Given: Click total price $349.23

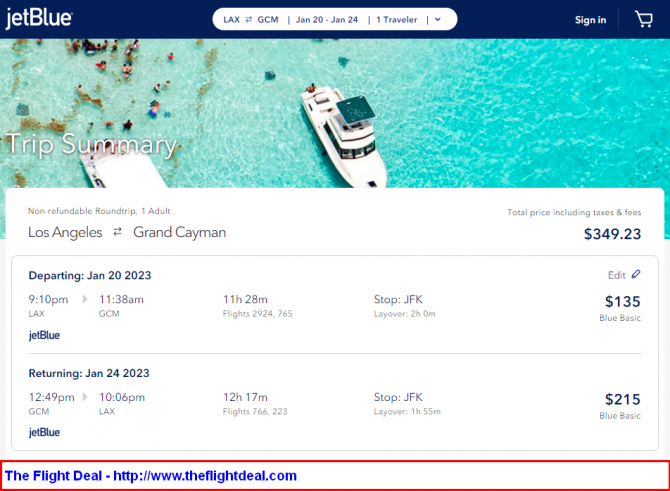Looking at the screenshot, I should pyautogui.click(x=612, y=234).
